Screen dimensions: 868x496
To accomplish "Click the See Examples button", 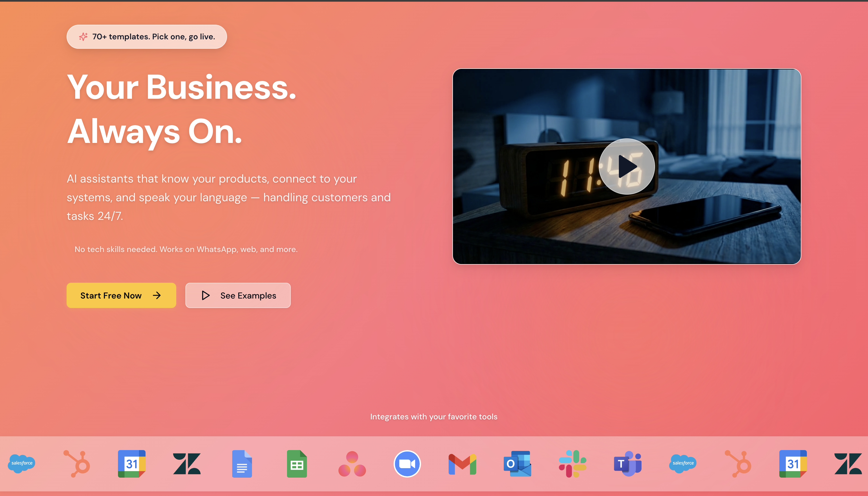I will click(238, 295).
